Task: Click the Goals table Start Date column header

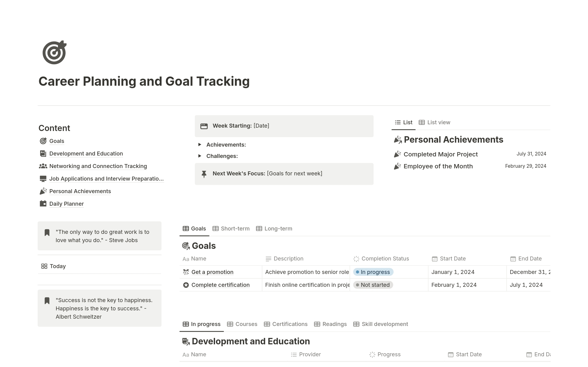Action: click(x=449, y=259)
